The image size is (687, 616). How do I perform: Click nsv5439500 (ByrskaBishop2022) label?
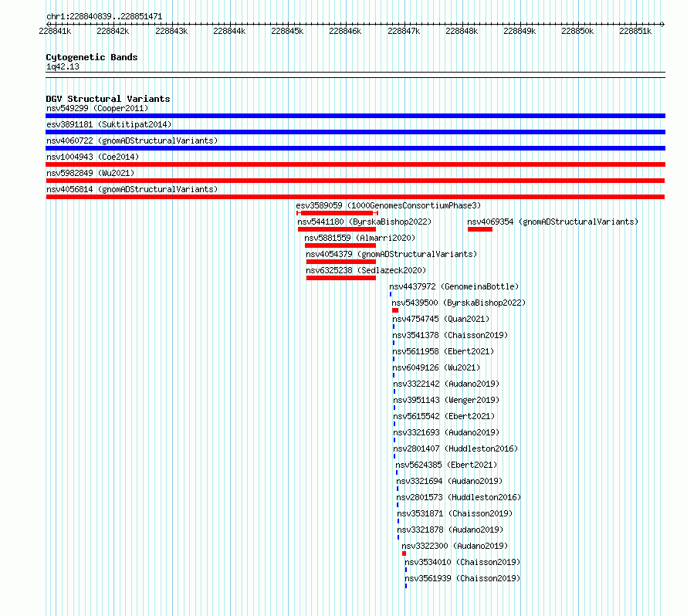[x=459, y=303]
